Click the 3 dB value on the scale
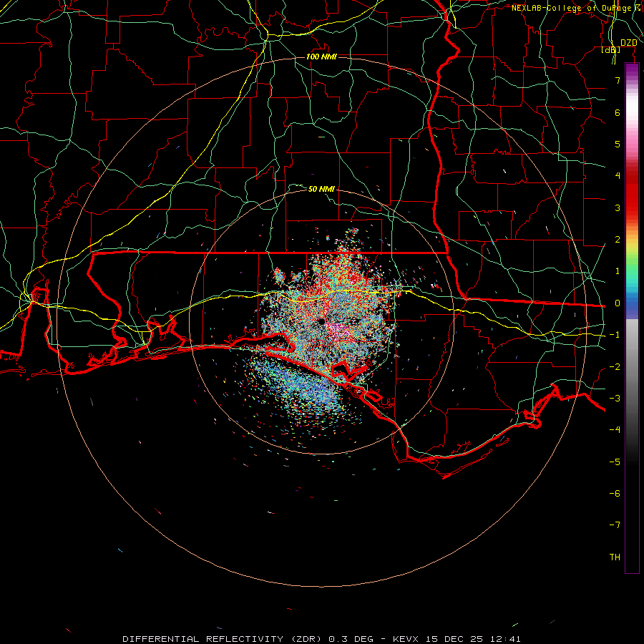The image size is (644, 644). [618, 208]
